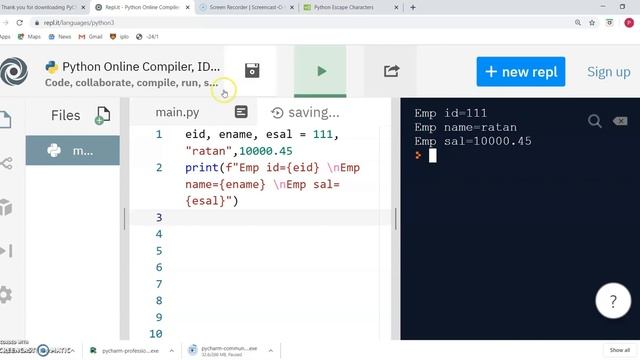The height and width of the screenshot is (360, 640).
Task: Clear the console output
Action: pos(620,121)
